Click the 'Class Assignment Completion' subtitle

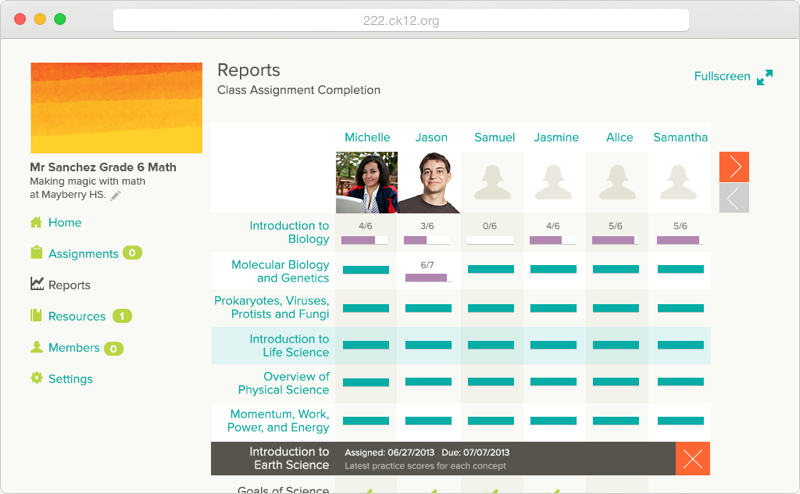(299, 90)
